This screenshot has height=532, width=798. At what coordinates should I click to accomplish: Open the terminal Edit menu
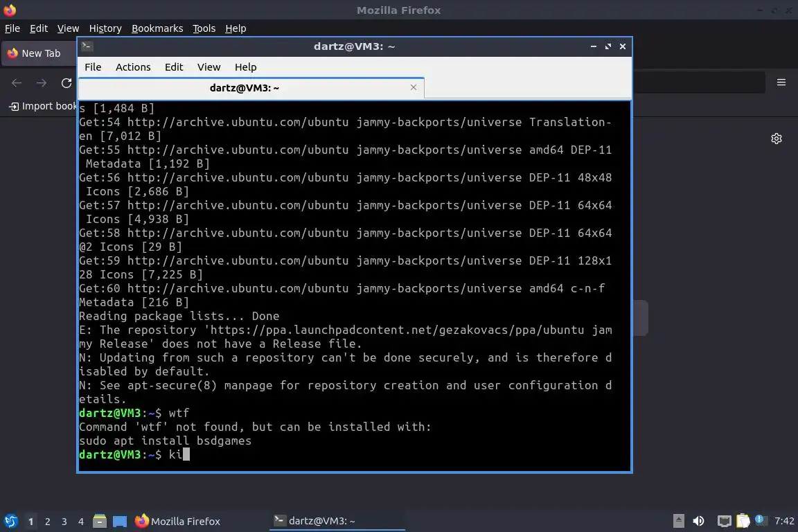pos(174,67)
